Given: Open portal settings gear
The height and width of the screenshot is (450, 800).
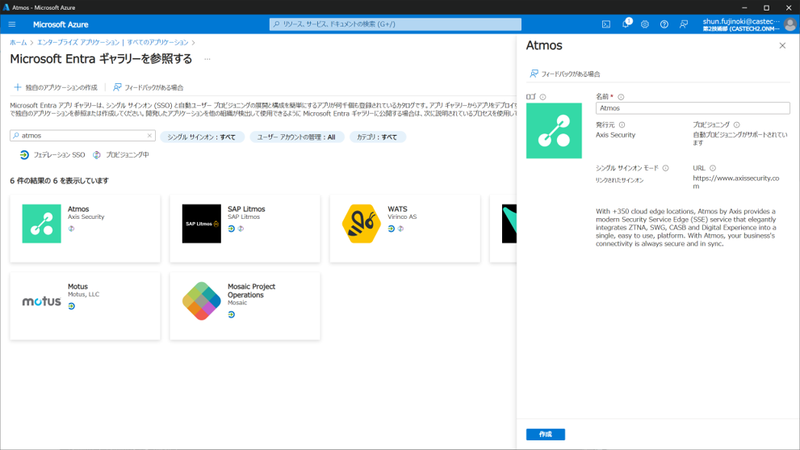Looking at the screenshot, I should (645, 24).
